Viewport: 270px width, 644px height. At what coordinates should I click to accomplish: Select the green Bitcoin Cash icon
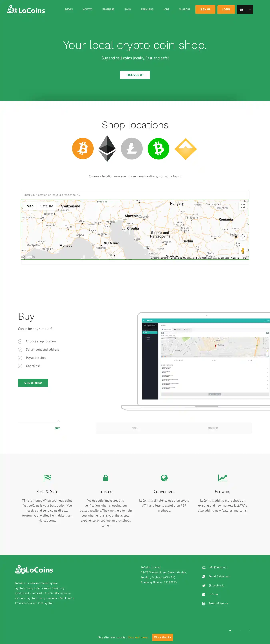[x=158, y=148]
